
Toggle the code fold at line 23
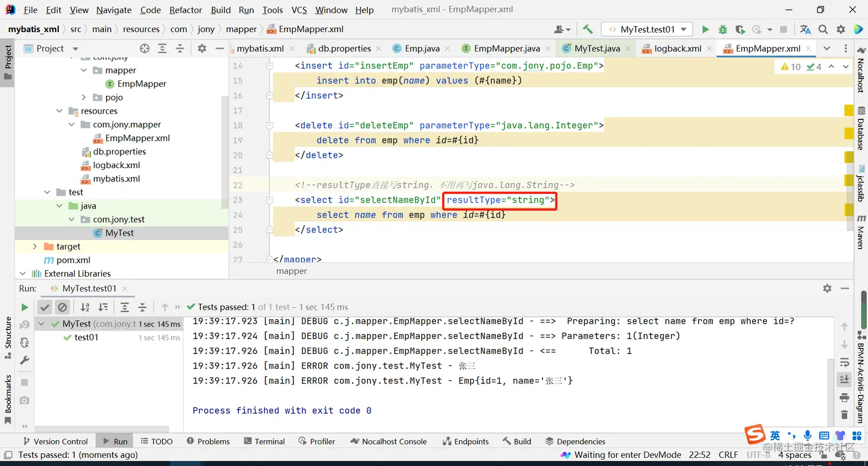pyautogui.click(x=270, y=200)
